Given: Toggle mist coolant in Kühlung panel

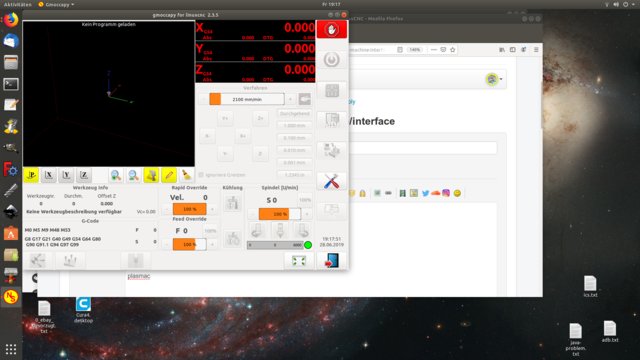Looking at the screenshot, I should [x=233, y=238].
